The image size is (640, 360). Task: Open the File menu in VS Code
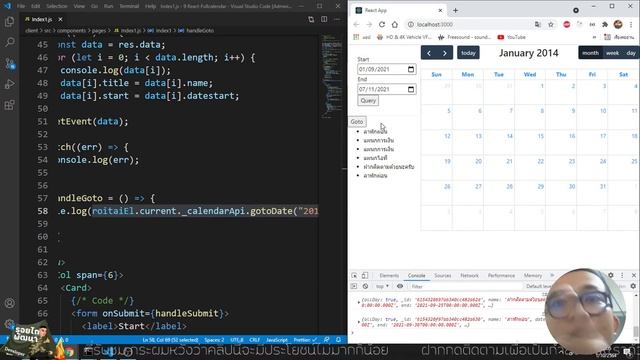point(21,6)
